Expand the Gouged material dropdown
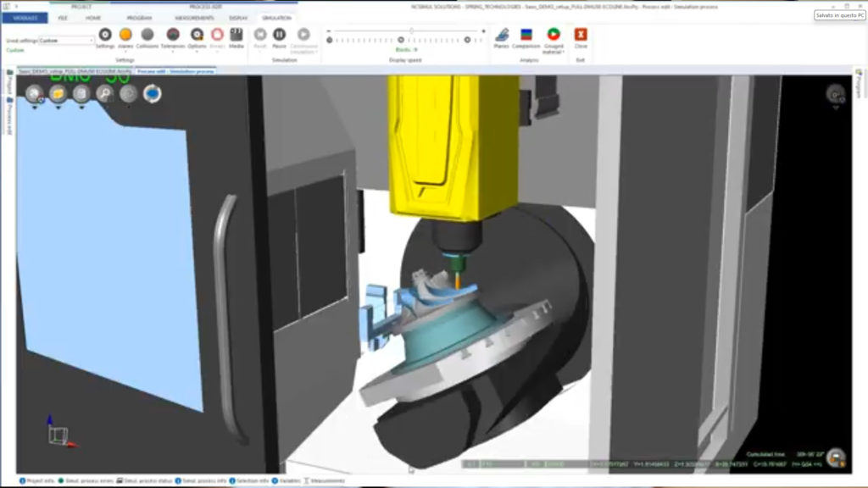The image size is (868, 488). (x=554, y=51)
